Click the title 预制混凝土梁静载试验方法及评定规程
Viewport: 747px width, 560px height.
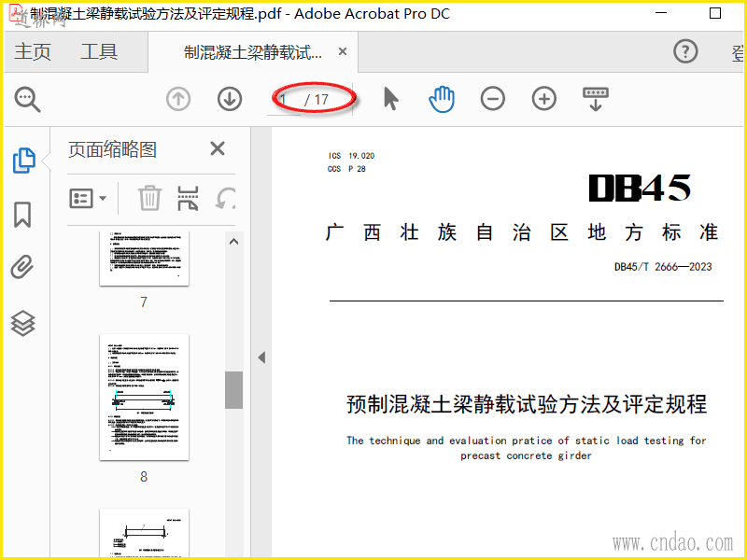pyautogui.click(x=527, y=404)
